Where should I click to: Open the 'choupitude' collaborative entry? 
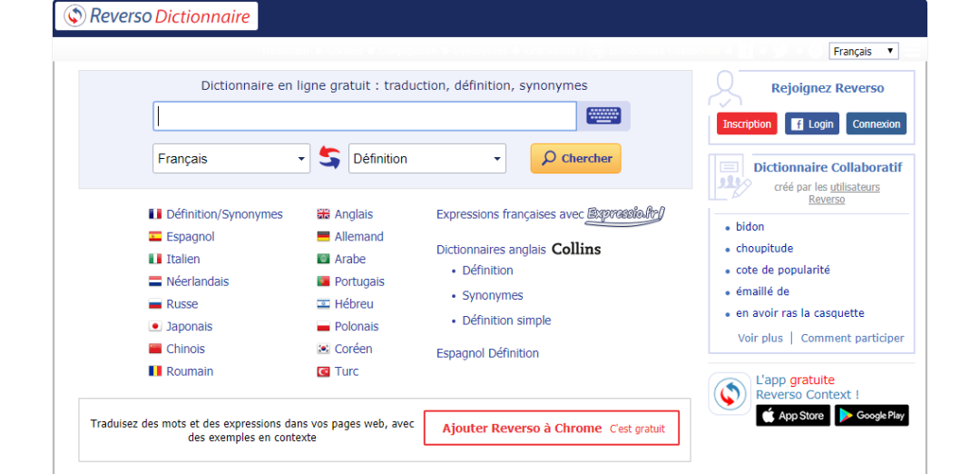pos(764,248)
